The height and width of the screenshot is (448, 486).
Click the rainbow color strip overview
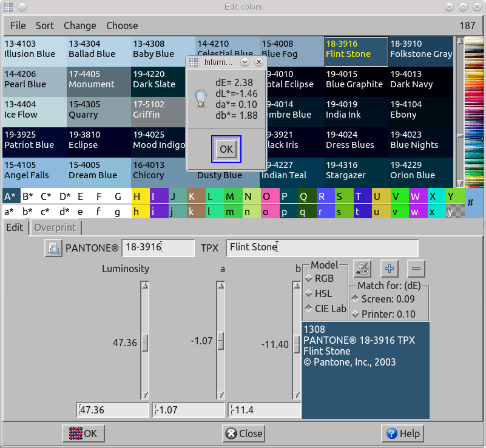pyautogui.click(x=474, y=112)
